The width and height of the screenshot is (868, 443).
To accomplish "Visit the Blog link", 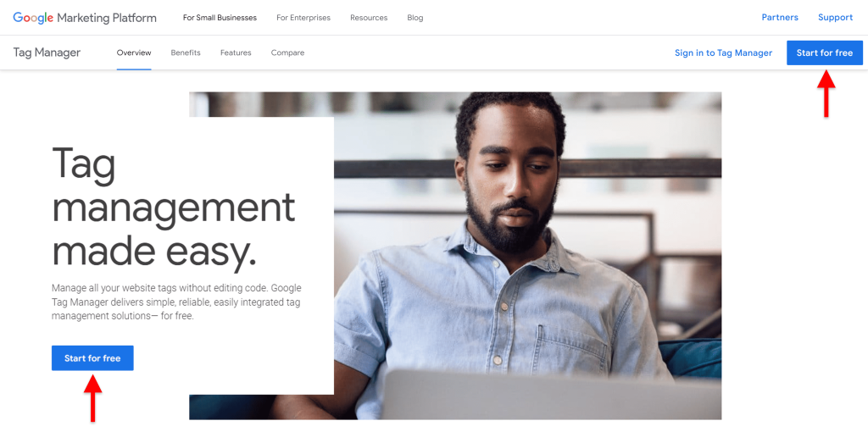I will [415, 18].
